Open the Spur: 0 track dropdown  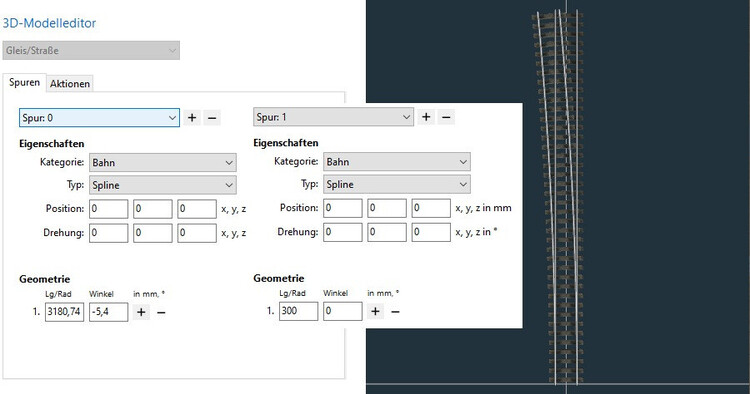pyautogui.click(x=99, y=118)
